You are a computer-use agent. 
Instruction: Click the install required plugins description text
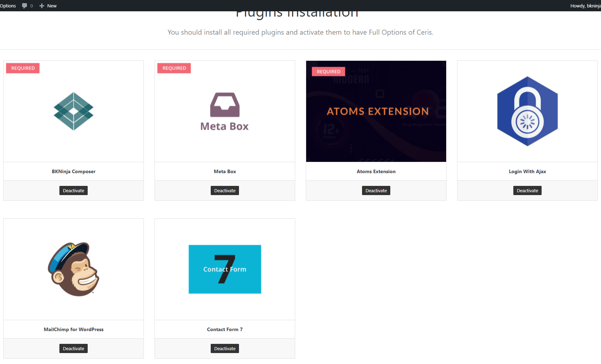[300, 32]
